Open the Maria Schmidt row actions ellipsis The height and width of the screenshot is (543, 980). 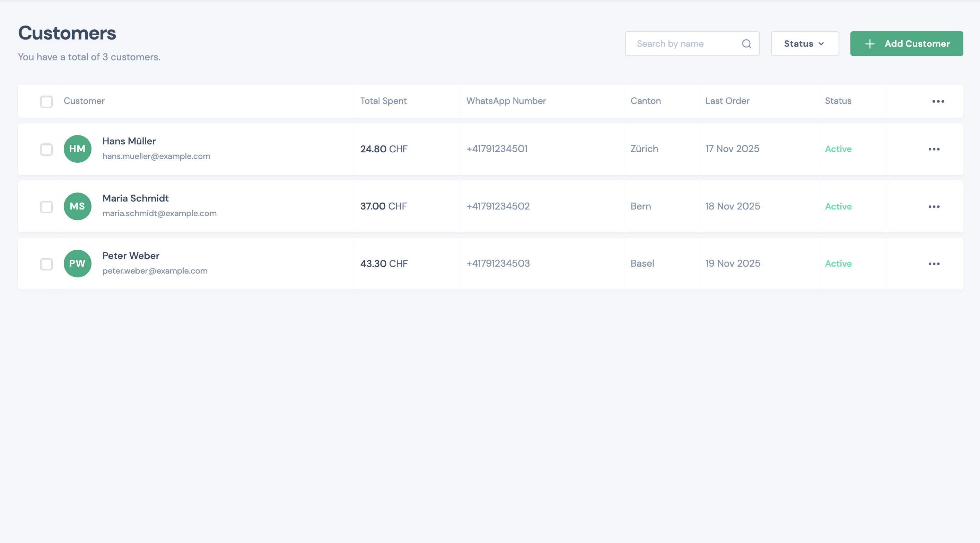point(934,206)
